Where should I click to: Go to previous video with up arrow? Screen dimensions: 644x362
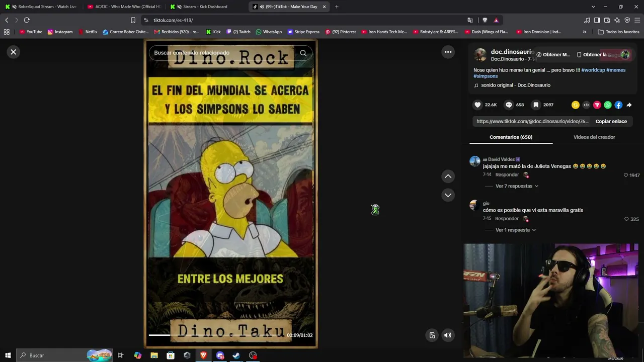pyautogui.click(x=448, y=176)
